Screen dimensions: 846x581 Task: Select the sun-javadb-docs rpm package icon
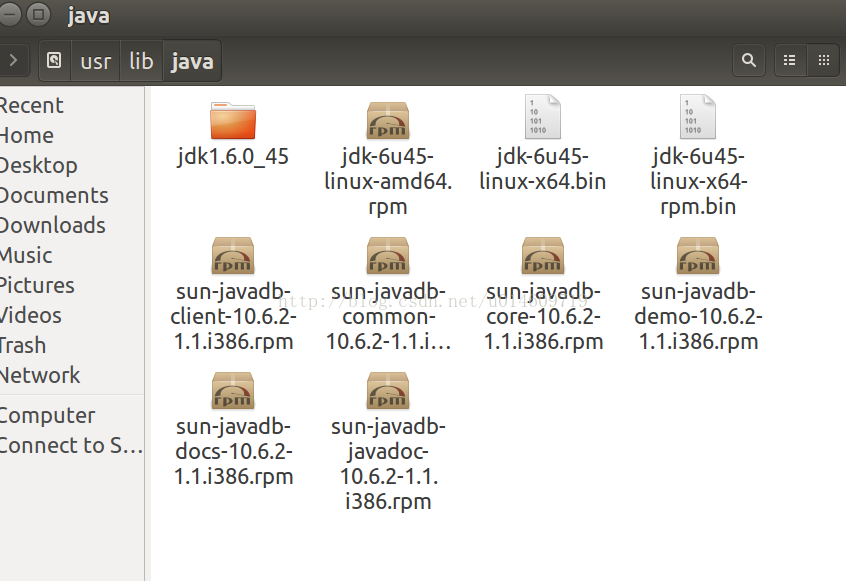(x=233, y=391)
